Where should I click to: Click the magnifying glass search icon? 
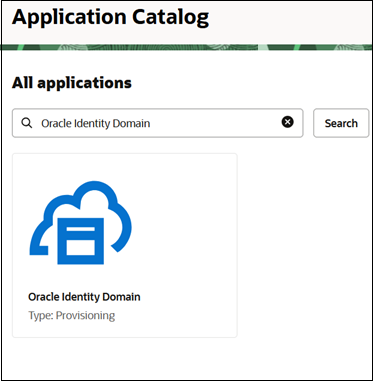pyautogui.click(x=27, y=123)
